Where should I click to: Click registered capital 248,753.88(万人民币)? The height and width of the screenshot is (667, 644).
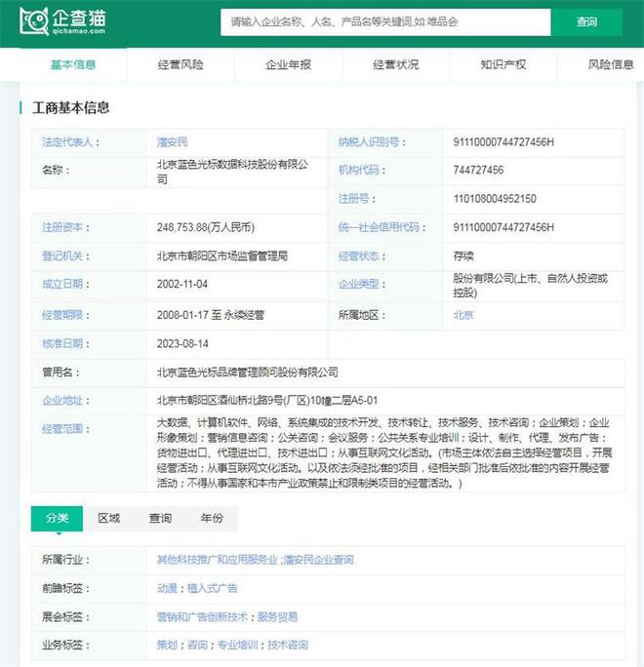pos(206,227)
